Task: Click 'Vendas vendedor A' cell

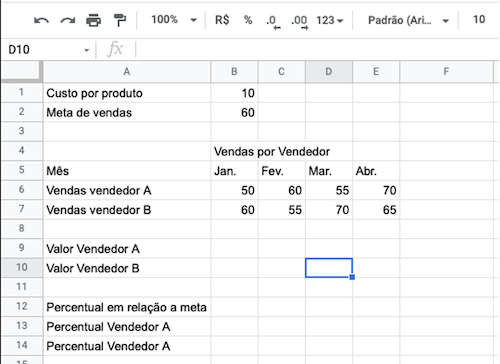Action: tap(127, 190)
